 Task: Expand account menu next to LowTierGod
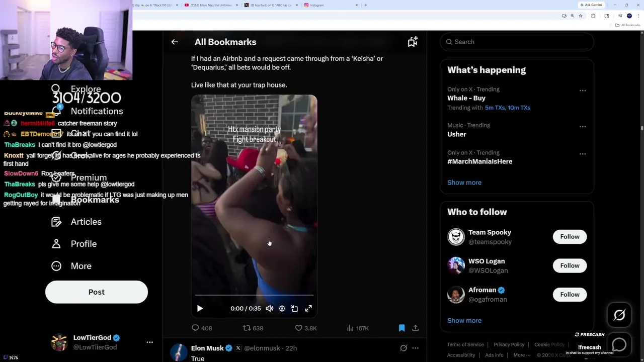click(149, 342)
